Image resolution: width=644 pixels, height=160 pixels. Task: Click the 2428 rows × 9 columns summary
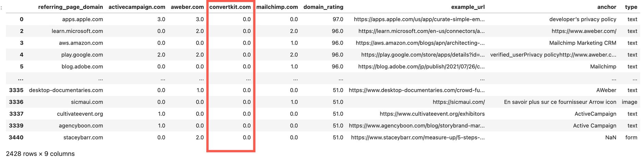tap(40, 153)
